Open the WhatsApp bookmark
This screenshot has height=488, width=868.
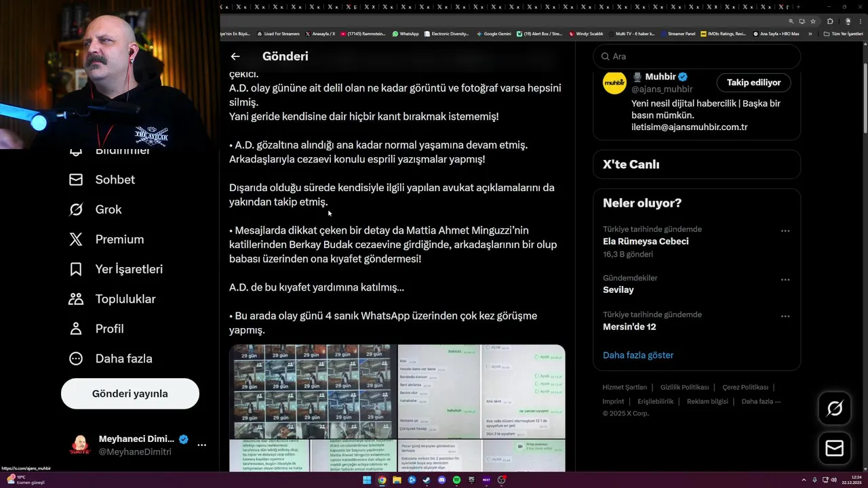click(406, 34)
